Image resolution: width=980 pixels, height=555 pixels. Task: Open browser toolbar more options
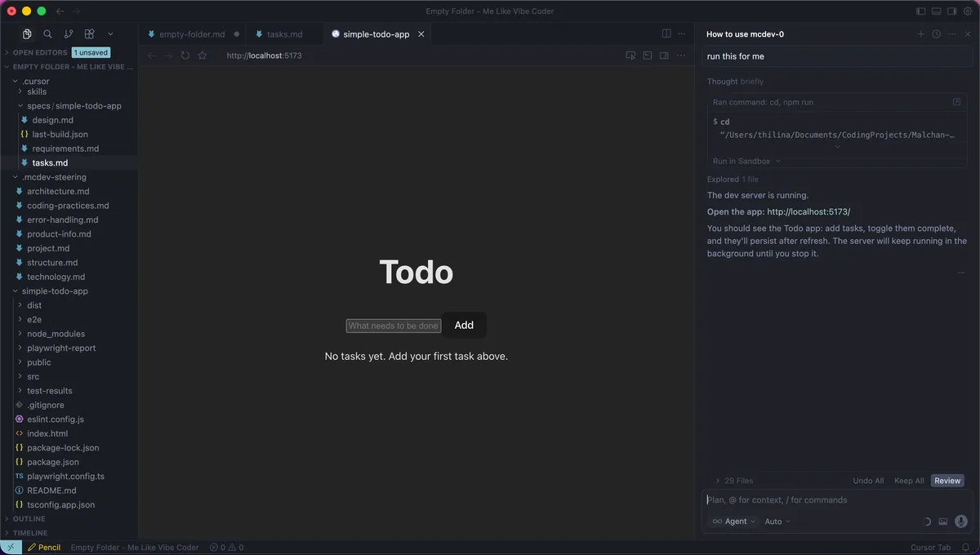coord(681,55)
